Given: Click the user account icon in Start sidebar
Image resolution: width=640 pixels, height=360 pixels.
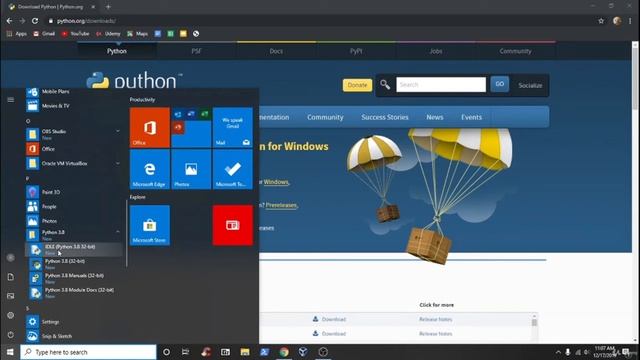Looking at the screenshot, I should pyautogui.click(x=11, y=258).
